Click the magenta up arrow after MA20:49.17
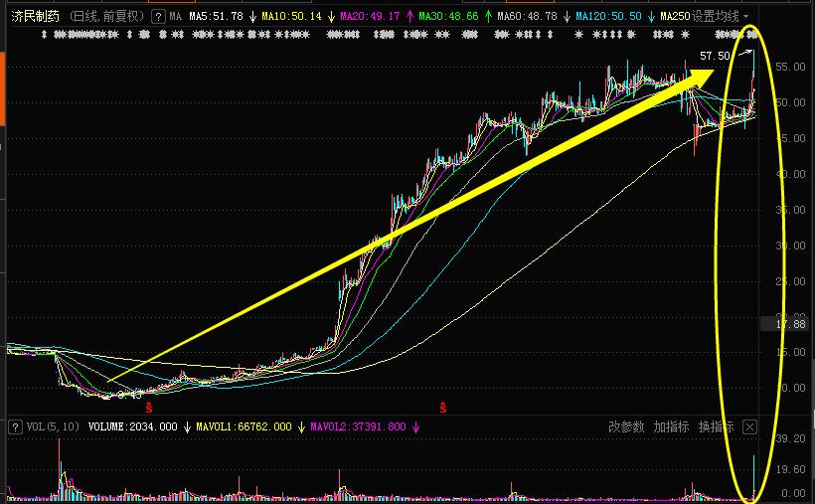Screen dimensions: 815x504 [409, 17]
